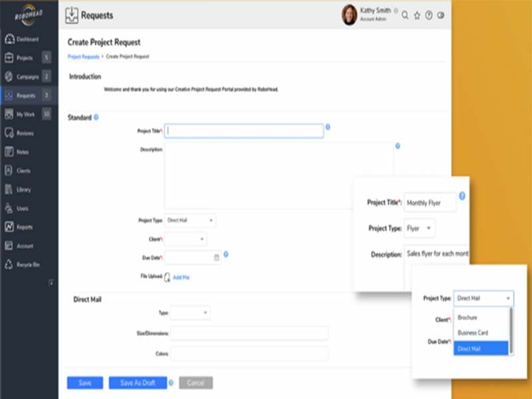Click into the Size/Dimensions input field

(249, 333)
